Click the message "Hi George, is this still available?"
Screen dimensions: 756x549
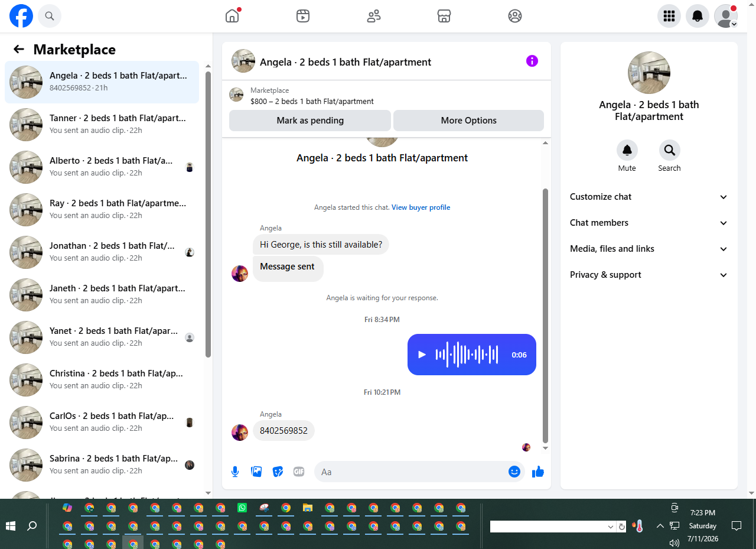(321, 244)
